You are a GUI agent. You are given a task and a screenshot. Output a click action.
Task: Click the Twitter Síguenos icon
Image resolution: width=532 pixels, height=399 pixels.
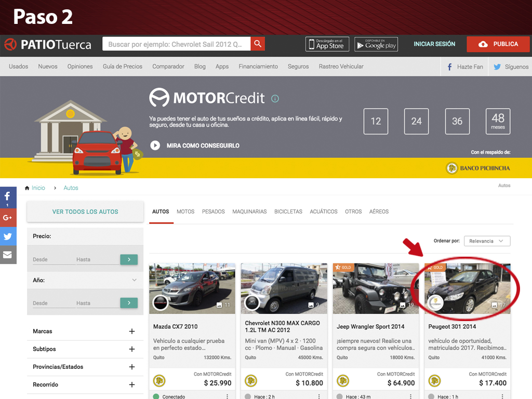(497, 67)
